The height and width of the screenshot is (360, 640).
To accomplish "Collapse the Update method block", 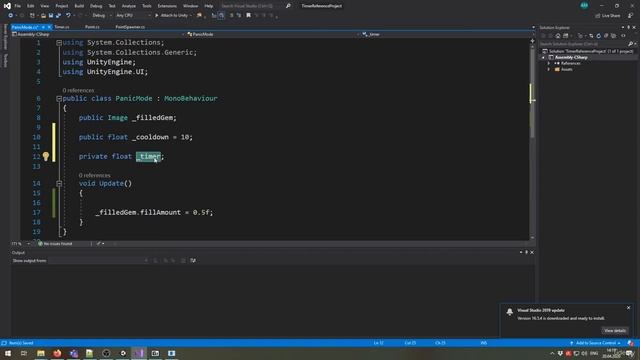I will click(x=59, y=184).
